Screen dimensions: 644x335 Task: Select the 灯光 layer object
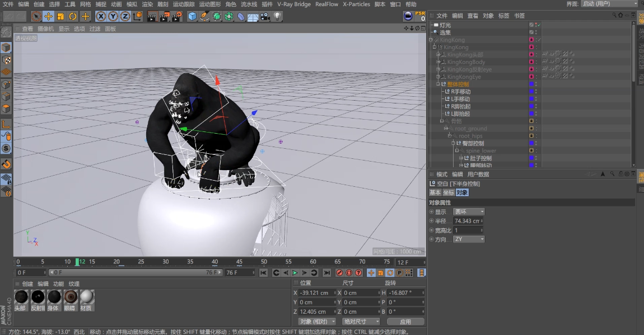tap(445, 25)
